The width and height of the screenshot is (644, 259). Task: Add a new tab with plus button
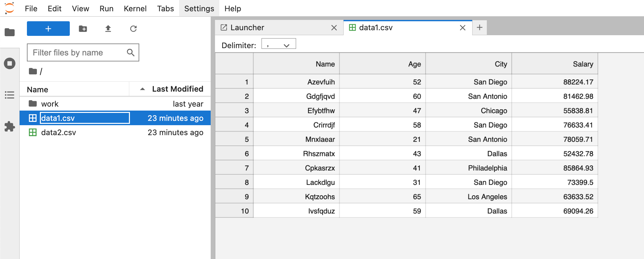[x=480, y=28]
